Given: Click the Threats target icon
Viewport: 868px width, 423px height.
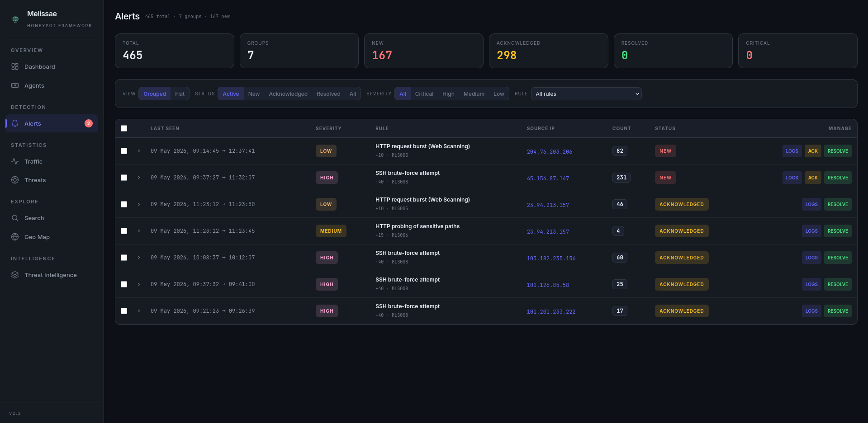Looking at the screenshot, I should [15, 180].
